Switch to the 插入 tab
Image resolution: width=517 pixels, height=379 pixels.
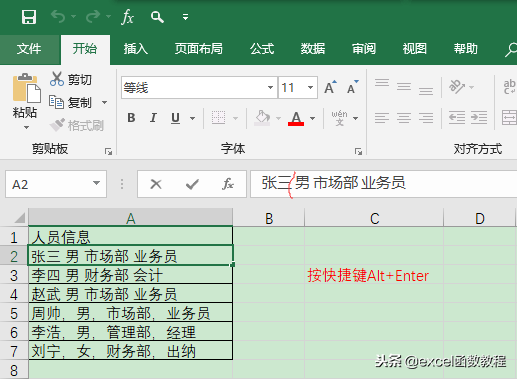[136, 49]
